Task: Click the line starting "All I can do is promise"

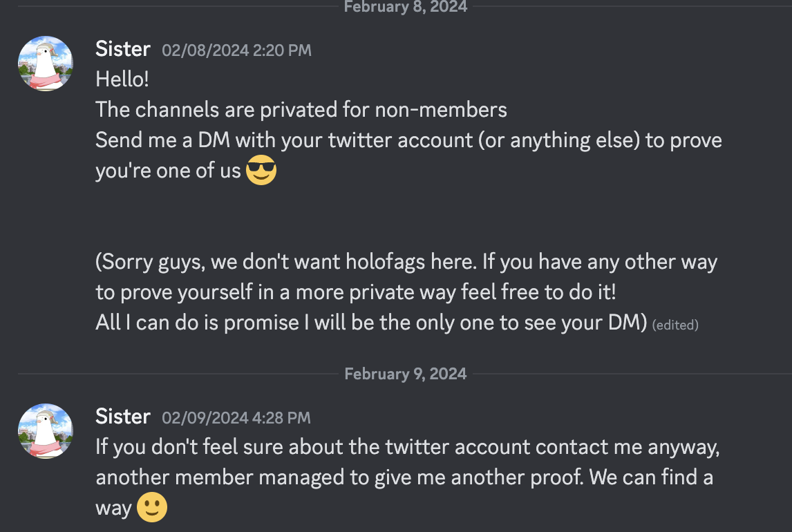Action: pos(373,323)
